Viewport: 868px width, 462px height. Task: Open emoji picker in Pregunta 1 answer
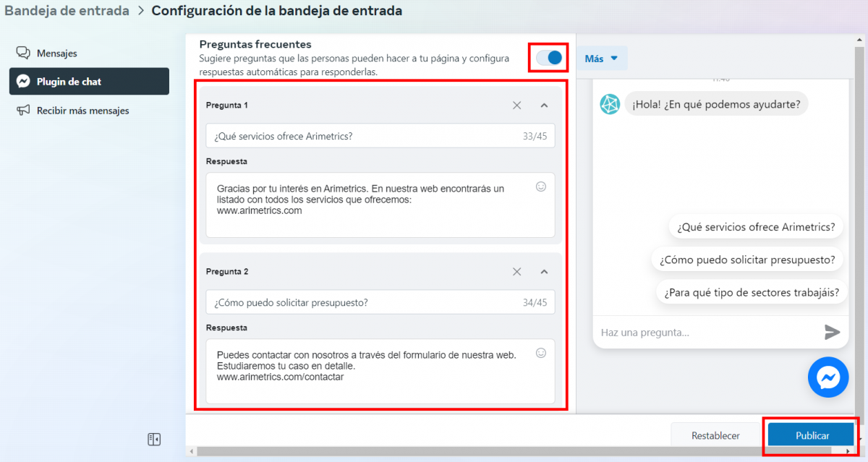(540, 187)
